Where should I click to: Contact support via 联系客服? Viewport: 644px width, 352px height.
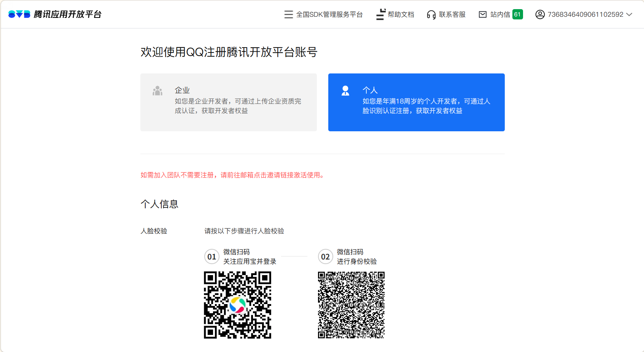pos(452,14)
